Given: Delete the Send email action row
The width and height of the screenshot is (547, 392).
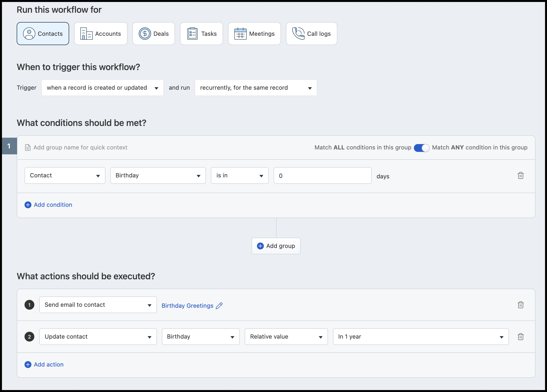Looking at the screenshot, I should coord(521,305).
